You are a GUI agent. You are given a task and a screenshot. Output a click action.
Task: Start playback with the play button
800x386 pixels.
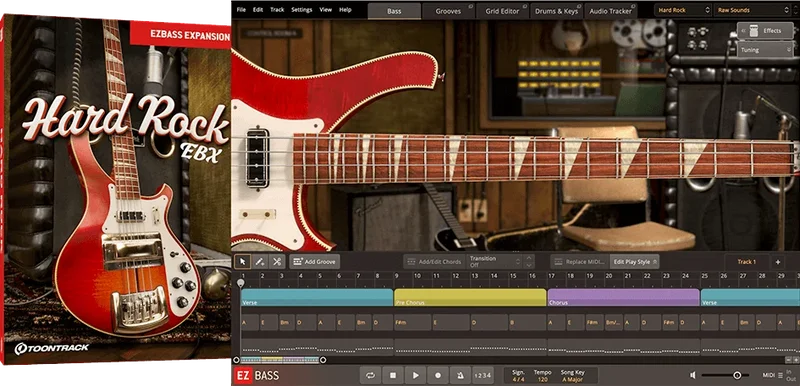tap(415, 375)
